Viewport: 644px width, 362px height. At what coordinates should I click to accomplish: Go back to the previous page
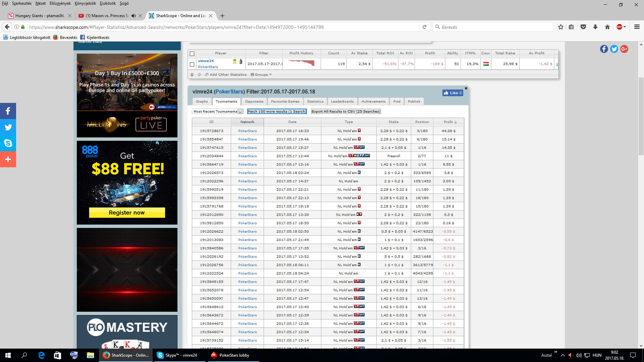click(x=7, y=27)
